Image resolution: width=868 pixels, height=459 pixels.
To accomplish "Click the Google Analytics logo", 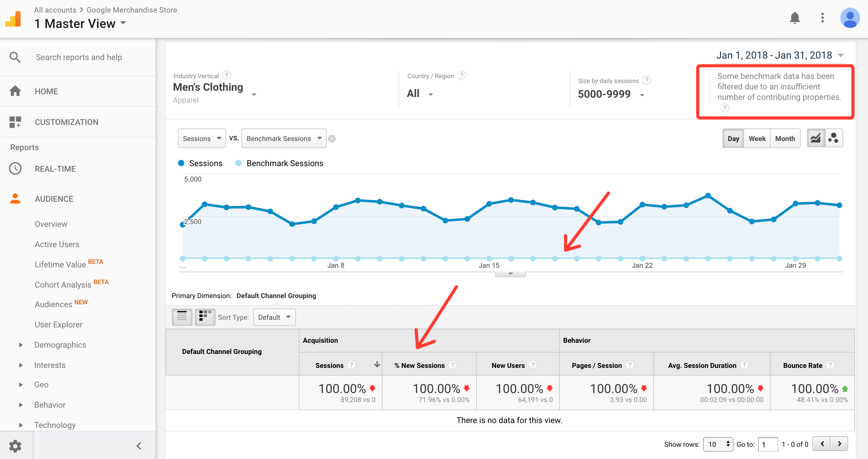I will tap(13, 19).
